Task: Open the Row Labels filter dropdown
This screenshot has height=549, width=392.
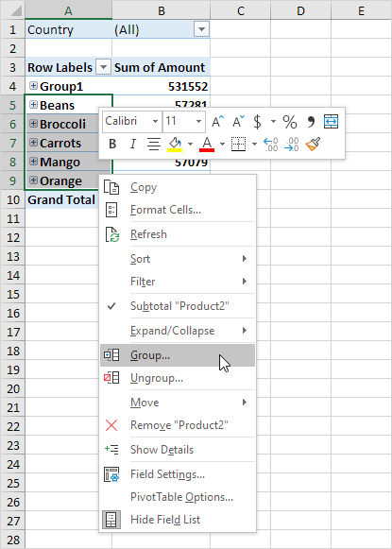Action: click(103, 67)
